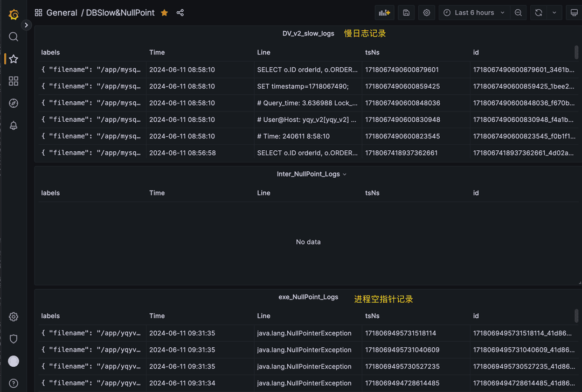Select the 'SET timestamp=1718067490;' line cell

point(308,86)
